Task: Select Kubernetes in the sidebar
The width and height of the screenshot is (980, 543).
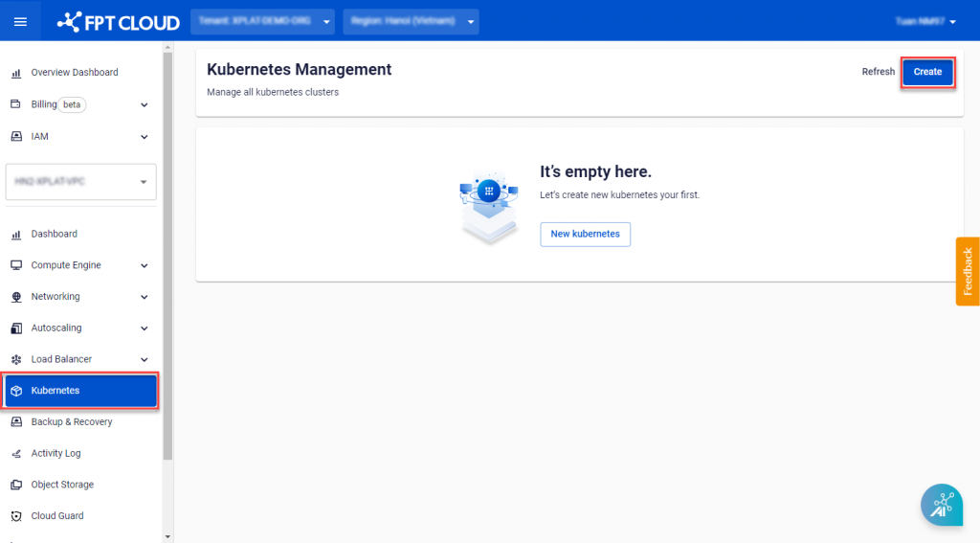Action: [x=81, y=391]
